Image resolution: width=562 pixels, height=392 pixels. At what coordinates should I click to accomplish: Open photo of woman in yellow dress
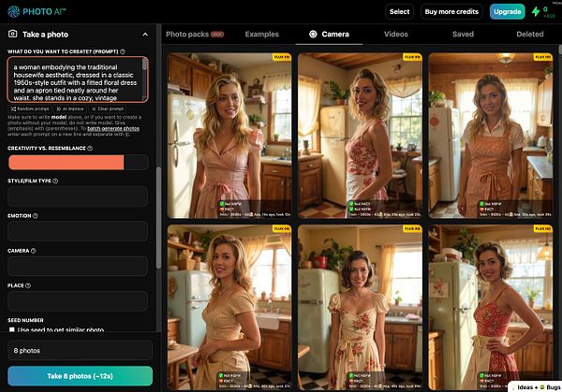tap(229, 307)
